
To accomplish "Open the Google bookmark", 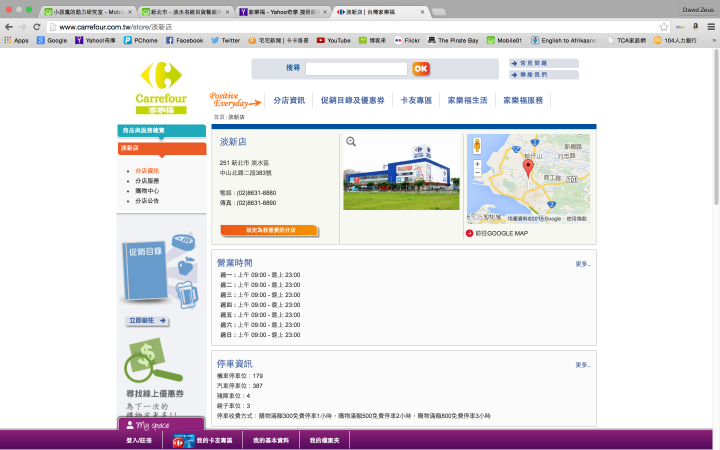I will pyautogui.click(x=52, y=40).
